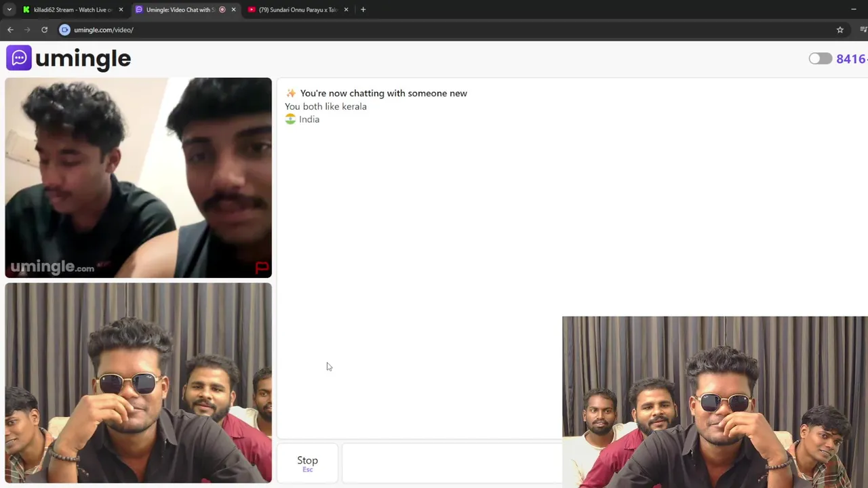Viewport: 868px width, 488px height.
Task: Go forward to the next page
Action: (x=27, y=30)
